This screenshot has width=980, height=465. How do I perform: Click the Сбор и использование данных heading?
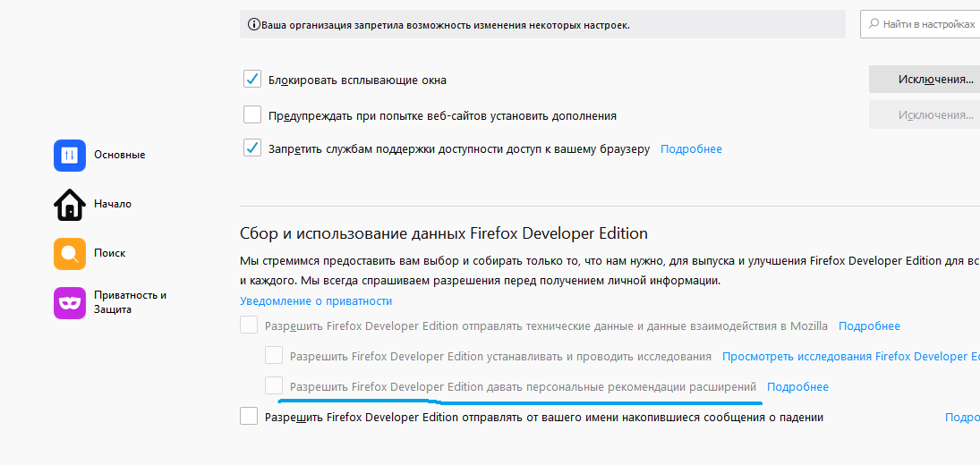444,233
